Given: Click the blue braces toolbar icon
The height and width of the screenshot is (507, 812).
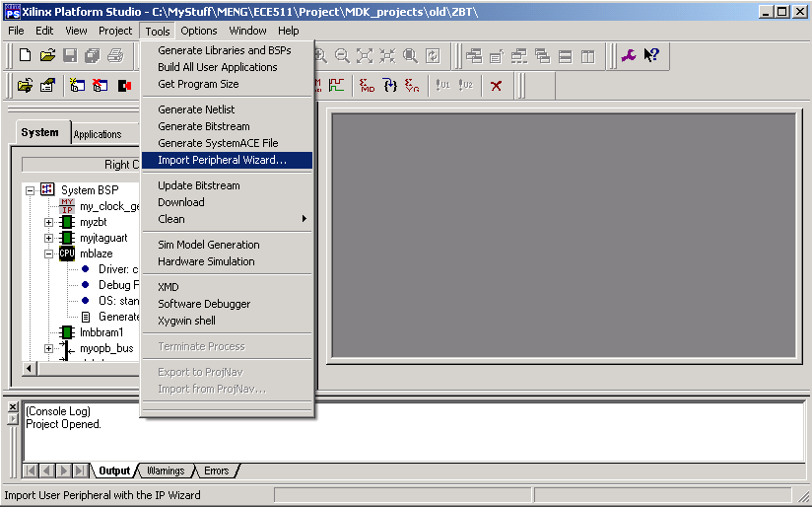Looking at the screenshot, I should (390, 86).
